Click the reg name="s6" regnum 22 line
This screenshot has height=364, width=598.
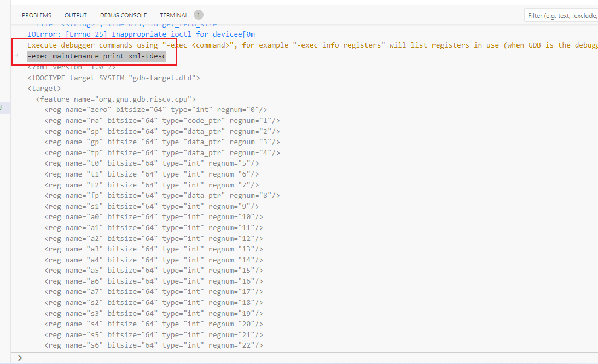click(x=154, y=345)
